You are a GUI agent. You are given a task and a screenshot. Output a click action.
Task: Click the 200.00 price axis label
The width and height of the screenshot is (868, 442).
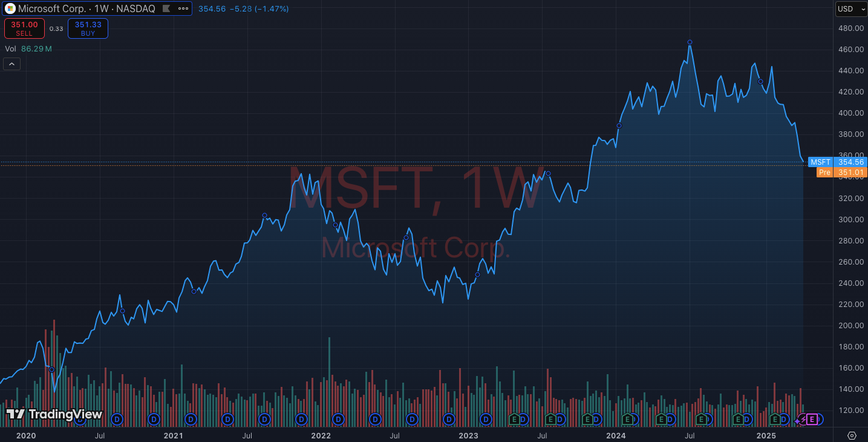point(850,325)
